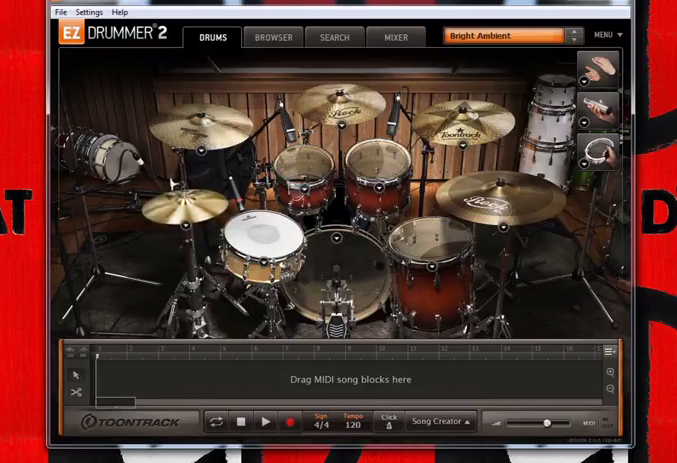Select previous preset with down stepper arrow
677x463 pixels.
[x=574, y=40]
